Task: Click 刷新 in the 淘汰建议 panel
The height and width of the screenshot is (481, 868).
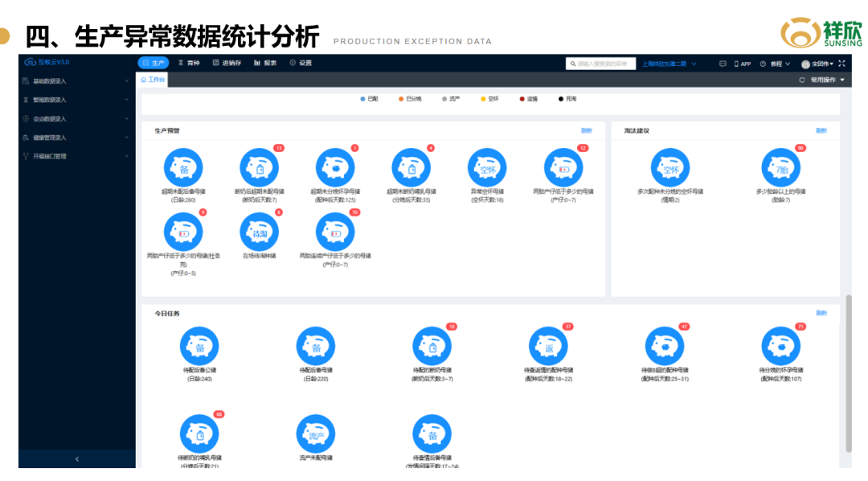Action: [x=821, y=131]
